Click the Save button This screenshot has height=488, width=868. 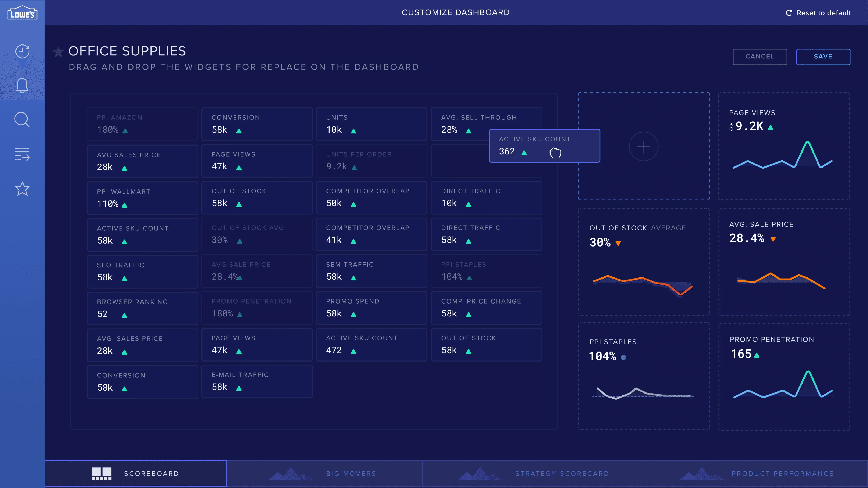tap(823, 57)
